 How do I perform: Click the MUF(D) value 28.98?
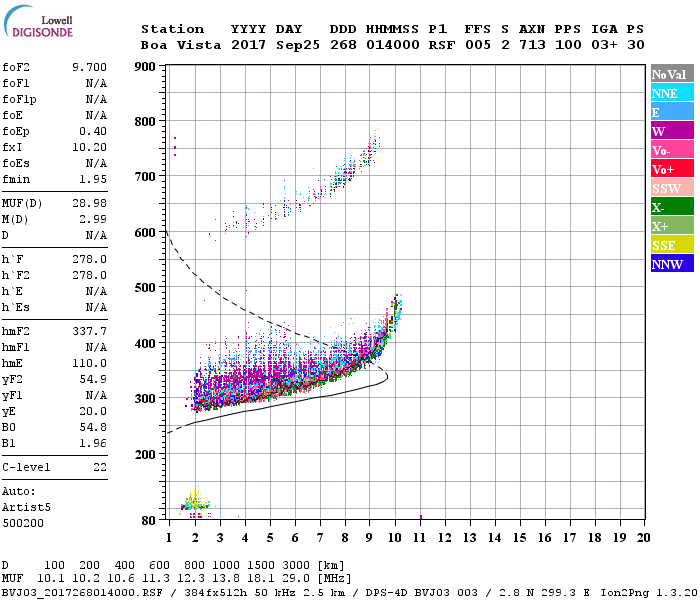[89, 203]
